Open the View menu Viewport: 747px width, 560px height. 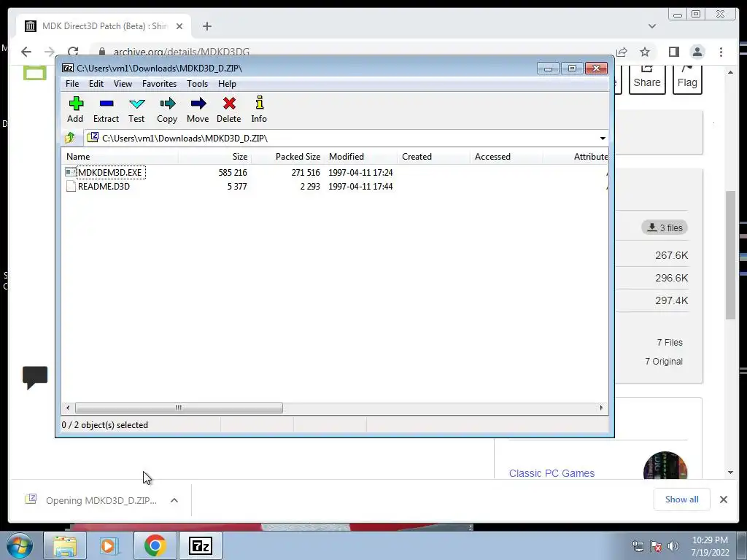pyautogui.click(x=123, y=84)
